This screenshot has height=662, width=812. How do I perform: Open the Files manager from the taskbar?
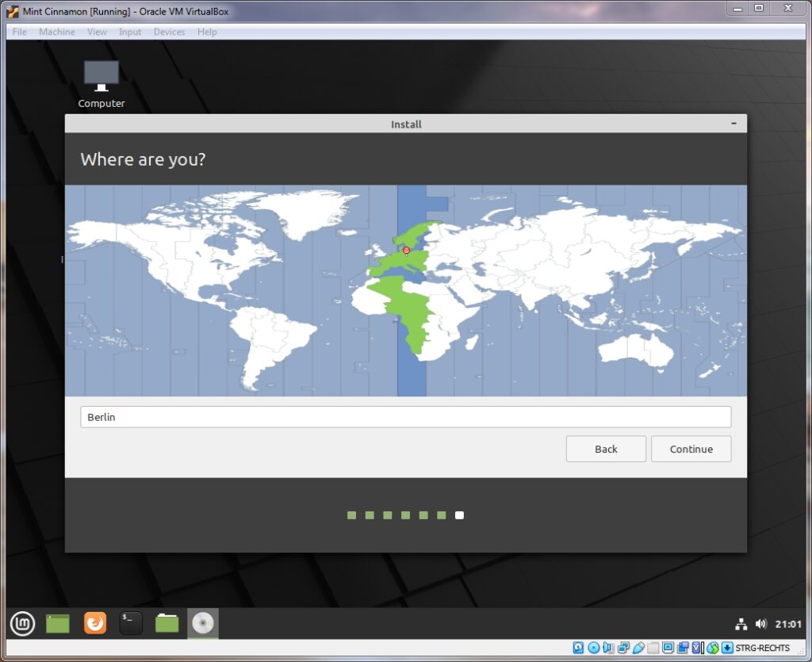167,624
